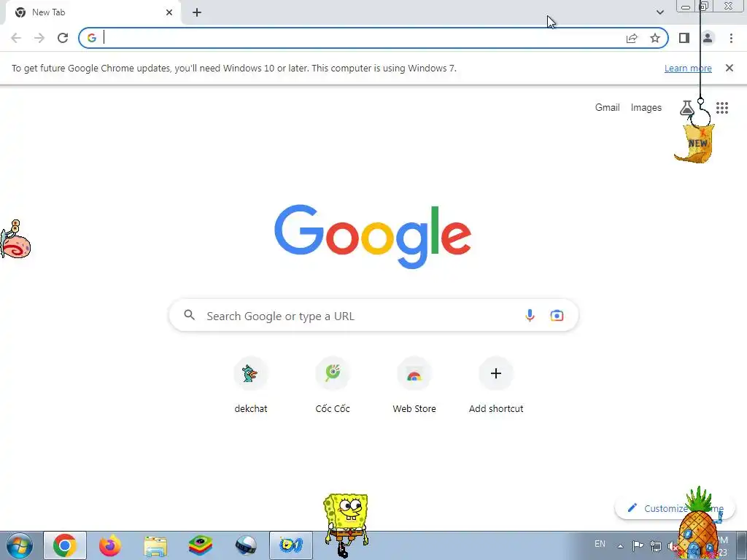Click the browser back arrow
The width and height of the screenshot is (747, 560).
tap(16, 38)
